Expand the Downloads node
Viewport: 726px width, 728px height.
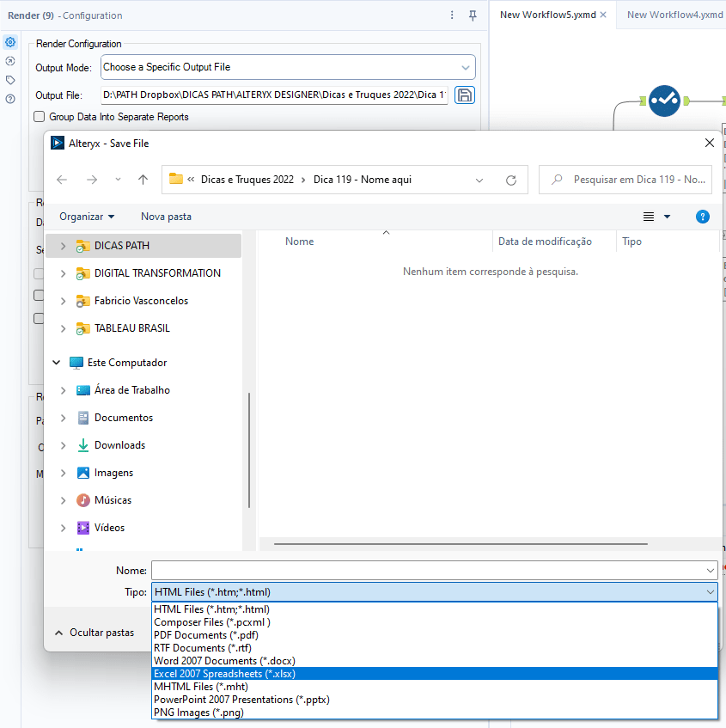(x=63, y=445)
